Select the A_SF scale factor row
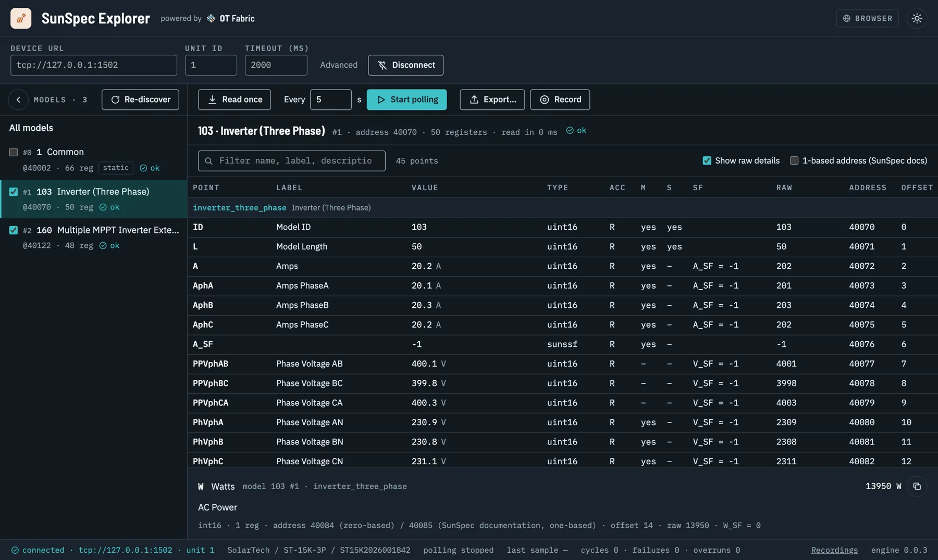Image resolution: width=938 pixels, height=560 pixels. (563, 344)
